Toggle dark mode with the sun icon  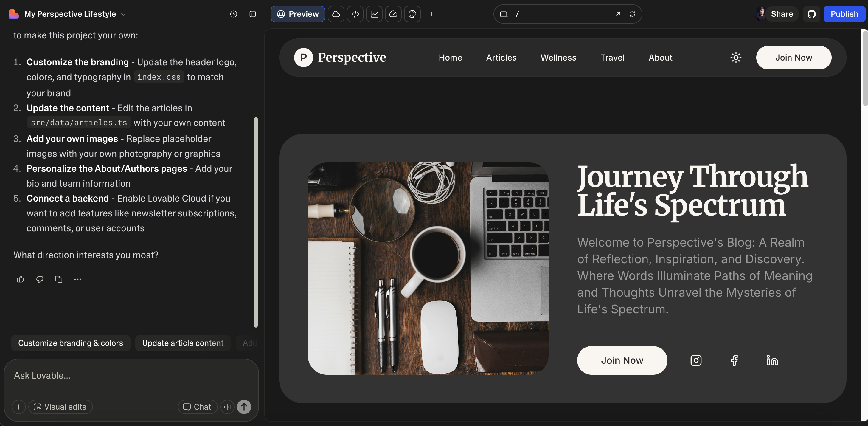[736, 58]
